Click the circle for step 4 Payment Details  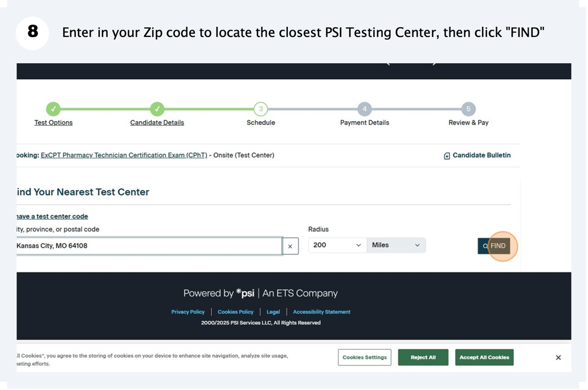pyautogui.click(x=364, y=109)
